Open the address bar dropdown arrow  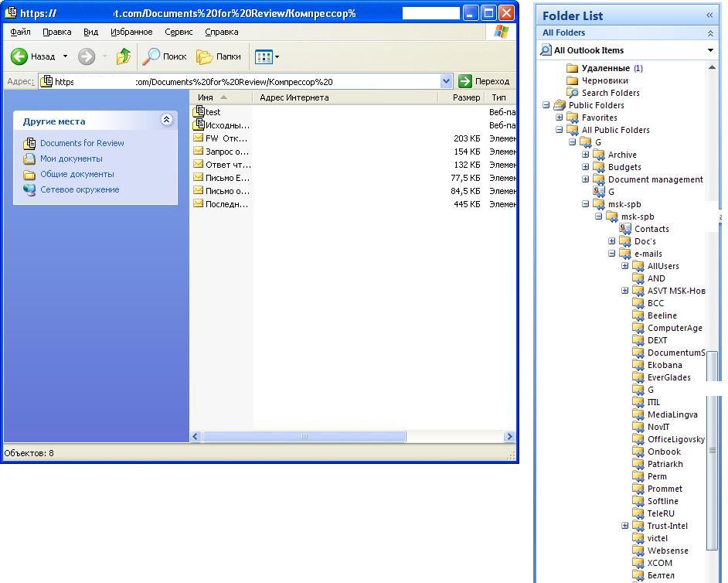tap(446, 81)
